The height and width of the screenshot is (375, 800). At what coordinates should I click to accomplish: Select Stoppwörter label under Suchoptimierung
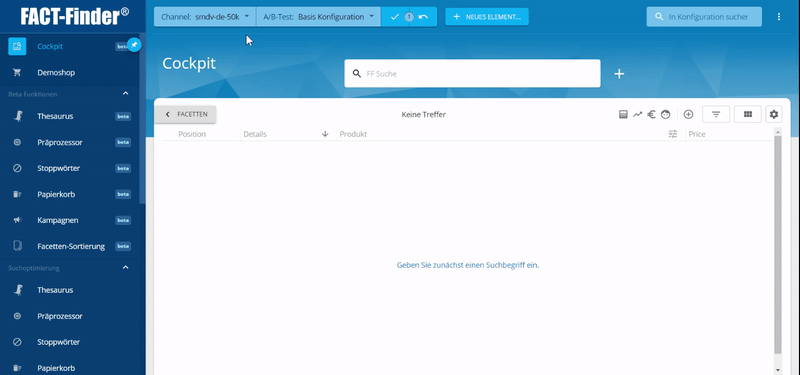pos(59,342)
